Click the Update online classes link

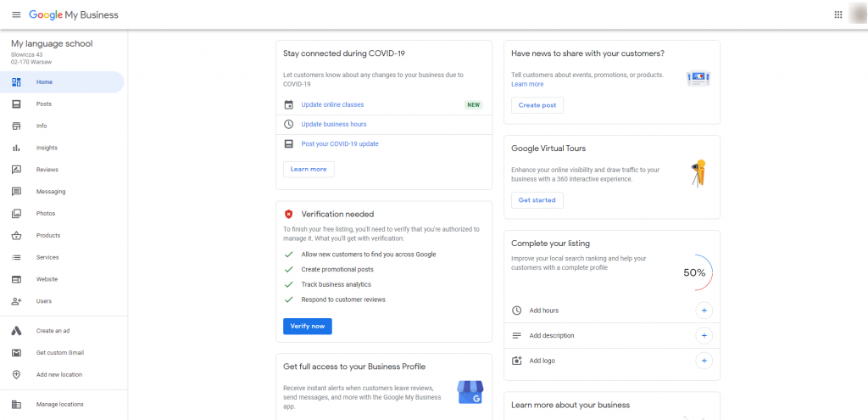[332, 104]
